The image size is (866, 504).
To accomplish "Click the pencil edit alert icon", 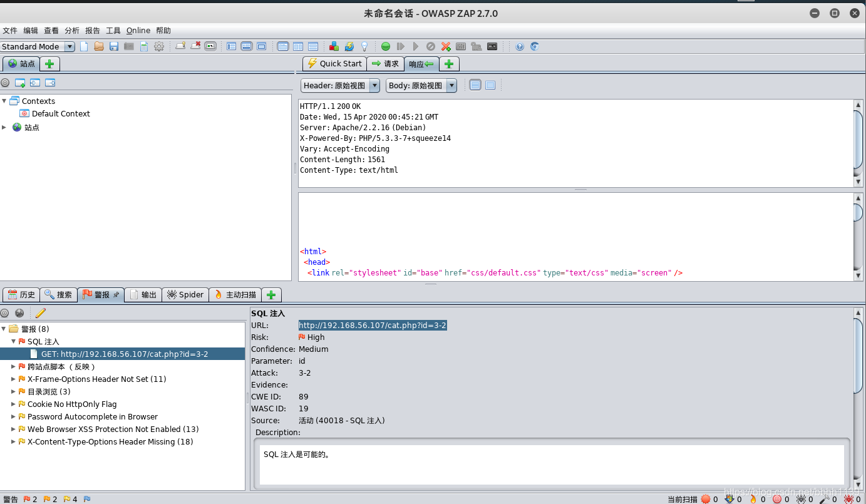I will 41,312.
